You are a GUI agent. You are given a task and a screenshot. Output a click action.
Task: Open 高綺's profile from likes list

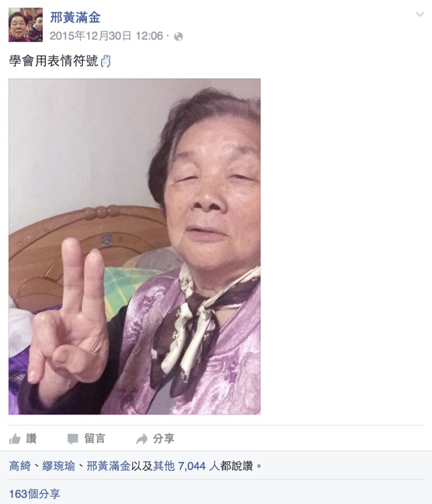[20, 466]
